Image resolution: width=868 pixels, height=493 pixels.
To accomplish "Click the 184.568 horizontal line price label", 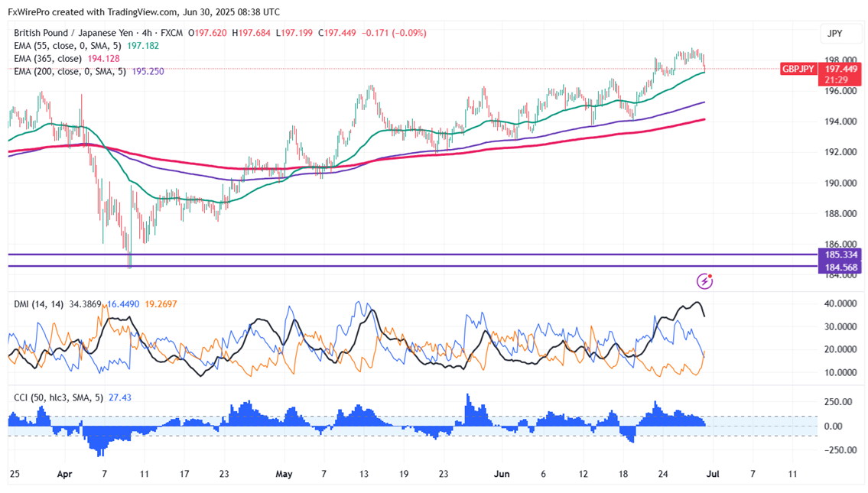I will (x=840, y=268).
